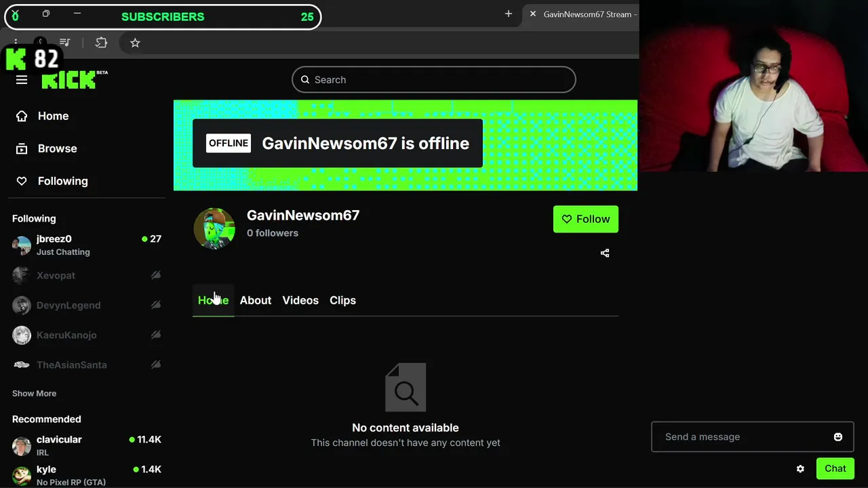Open the DevynLegend channel
This screenshot has width=868, height=488.
pos(87,305)
